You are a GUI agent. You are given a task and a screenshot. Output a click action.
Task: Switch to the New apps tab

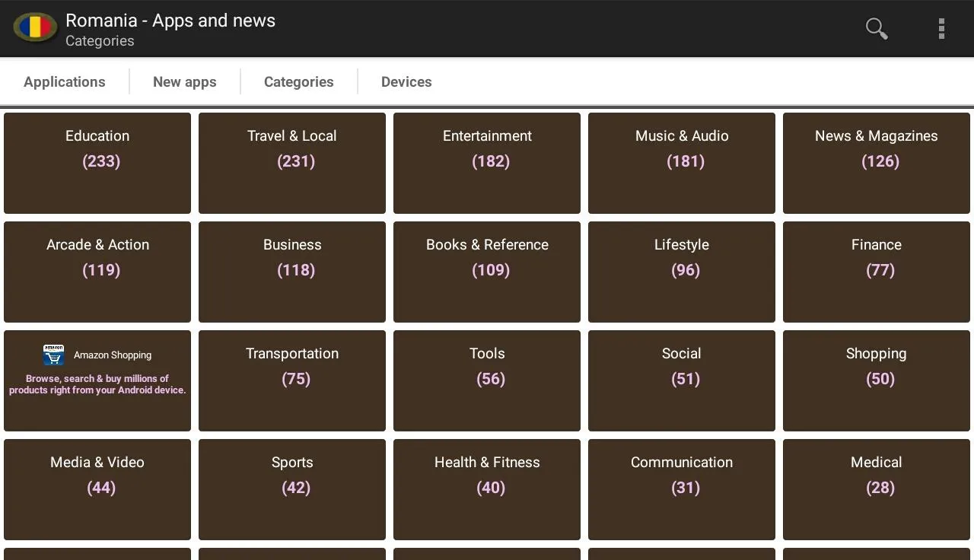pyautogui.click(x=185, y=82)
